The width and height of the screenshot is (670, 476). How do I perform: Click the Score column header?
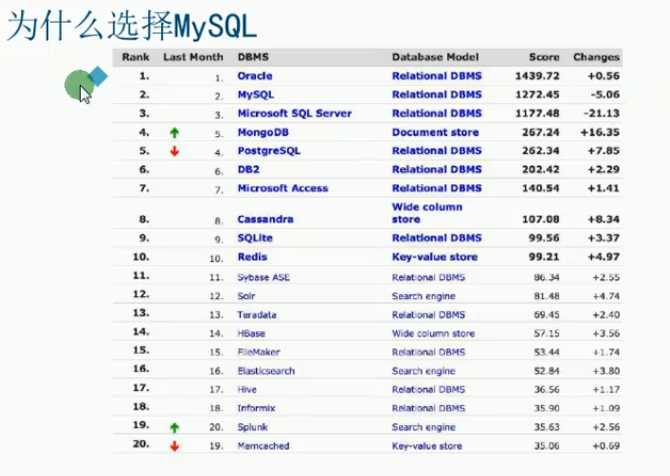(544, 57)
